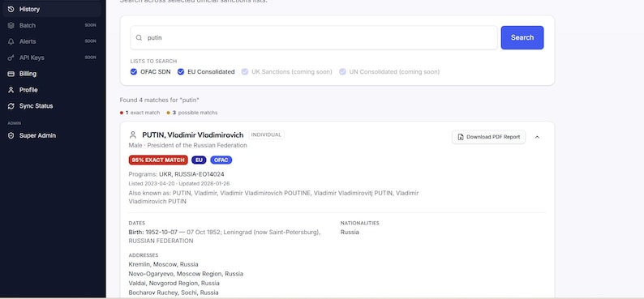The width and height of the screenshot is (644, 299).
Task: Click the magnifier icon in search box
Action: click(139, 38)
